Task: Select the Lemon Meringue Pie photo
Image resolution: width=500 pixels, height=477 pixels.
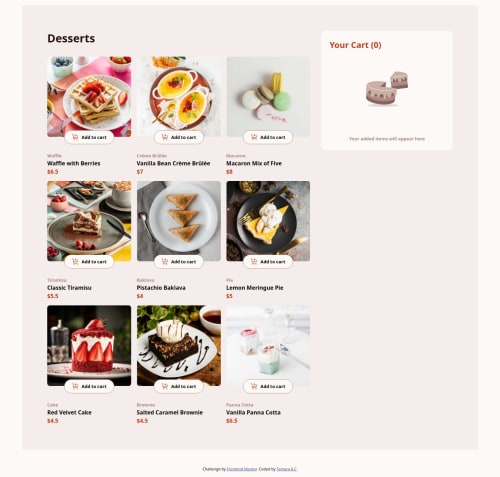Action: pyautogui.click(x=268, y=221)
